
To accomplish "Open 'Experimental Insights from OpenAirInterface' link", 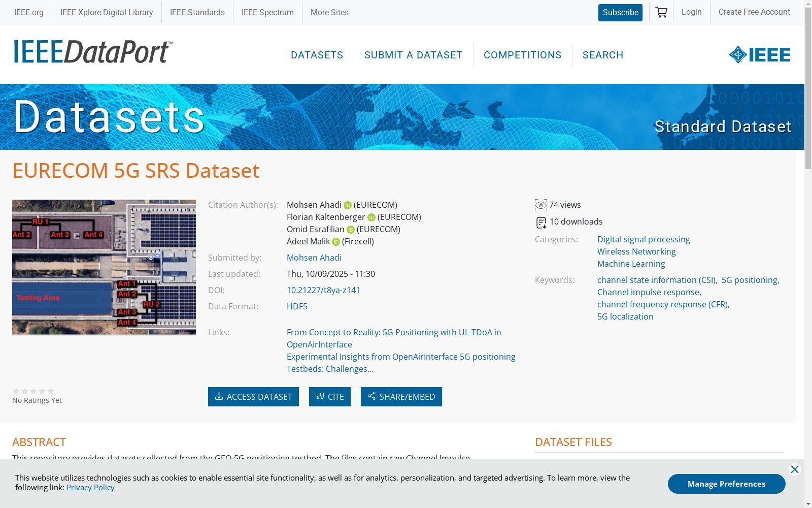I will 401,363.
